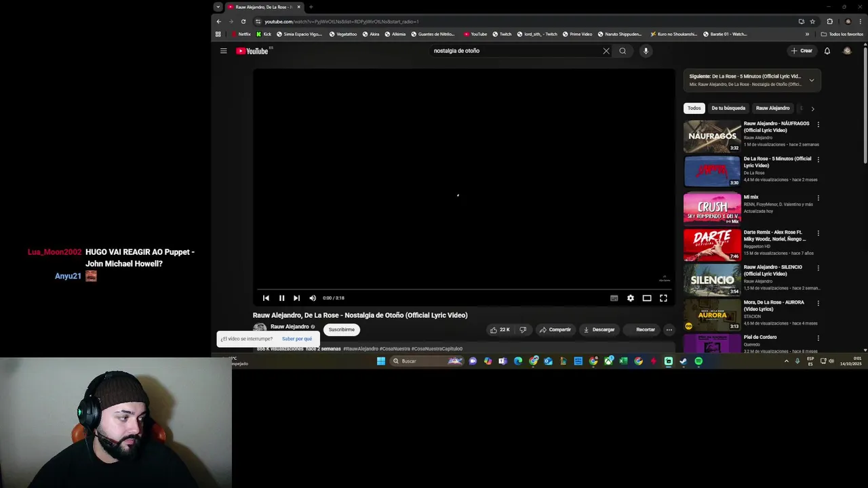
Task: Toggle subtitles in the player
Action: coord(614,298)
